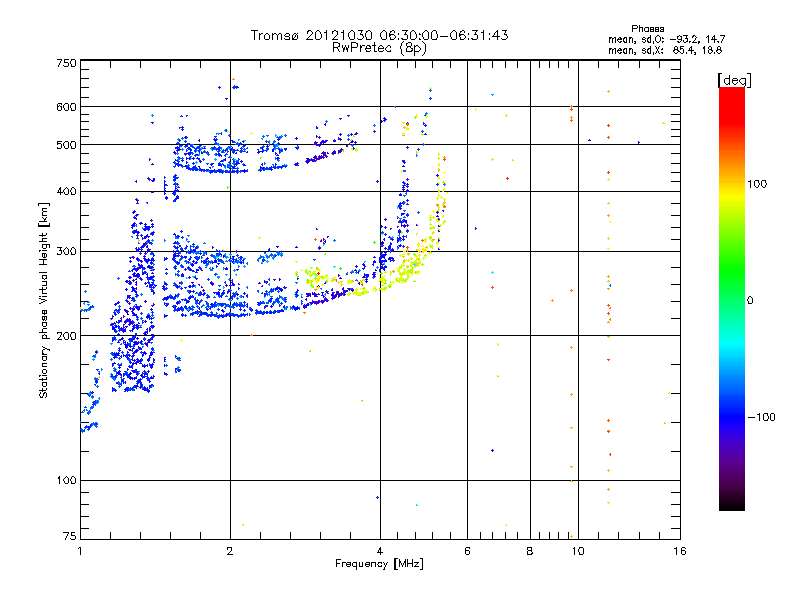Click the y-axis tick label '400'
800x600 pixels.
[x=66, y=192]
